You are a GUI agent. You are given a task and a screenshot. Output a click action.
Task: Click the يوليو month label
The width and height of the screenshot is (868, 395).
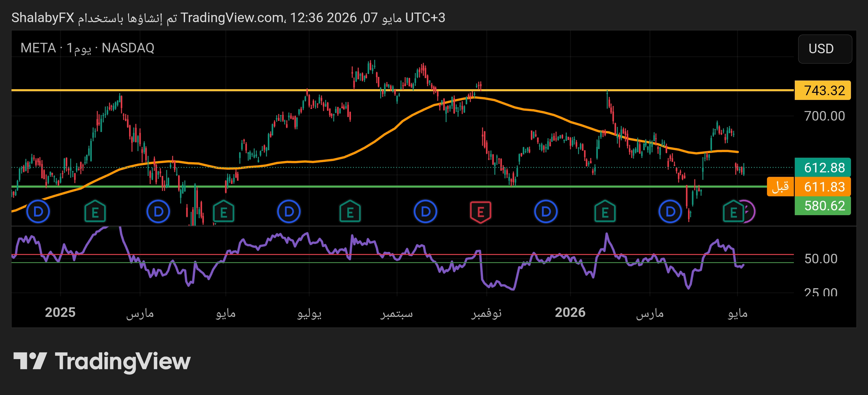tap(309, 313)
